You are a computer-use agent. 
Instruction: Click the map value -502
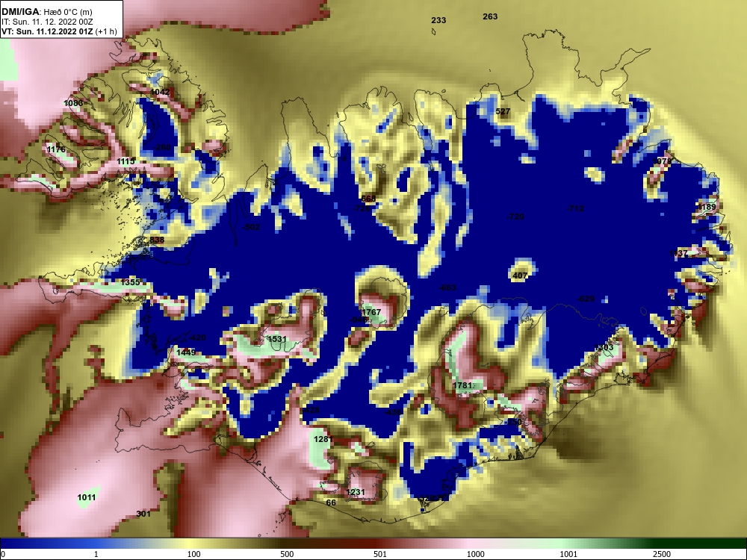coord(251,227)
